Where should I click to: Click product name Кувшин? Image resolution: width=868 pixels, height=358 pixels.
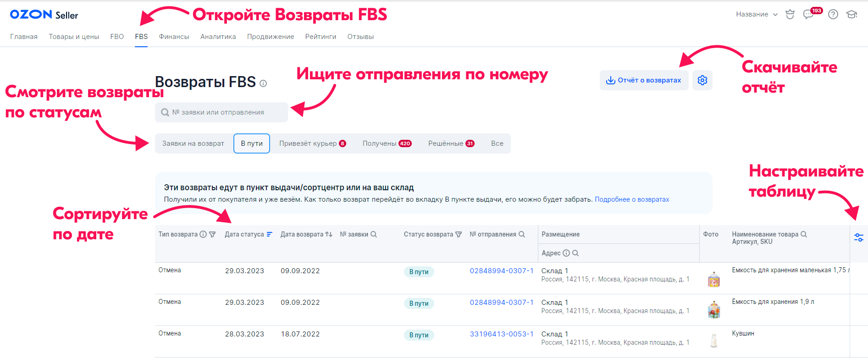(743, 333)
